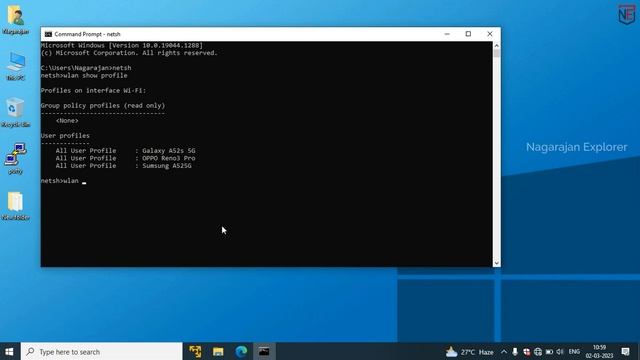Open the volume speaker tray icon
Viewport: 640px width, 360px height.
[x=560, y=352]
